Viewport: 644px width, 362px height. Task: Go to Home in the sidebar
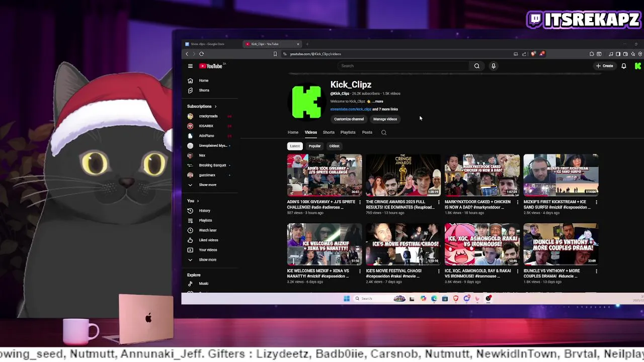point(203,80)
